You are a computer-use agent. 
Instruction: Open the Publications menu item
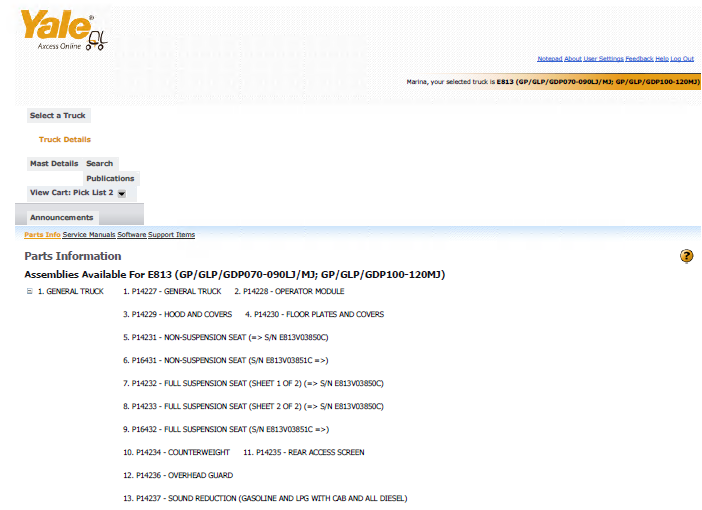(x=110, y=178)
